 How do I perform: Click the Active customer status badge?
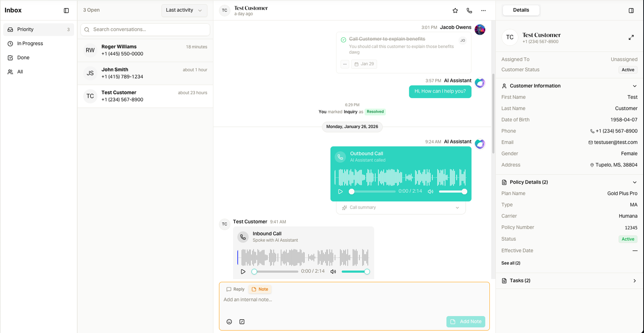[x=628, y=70]
